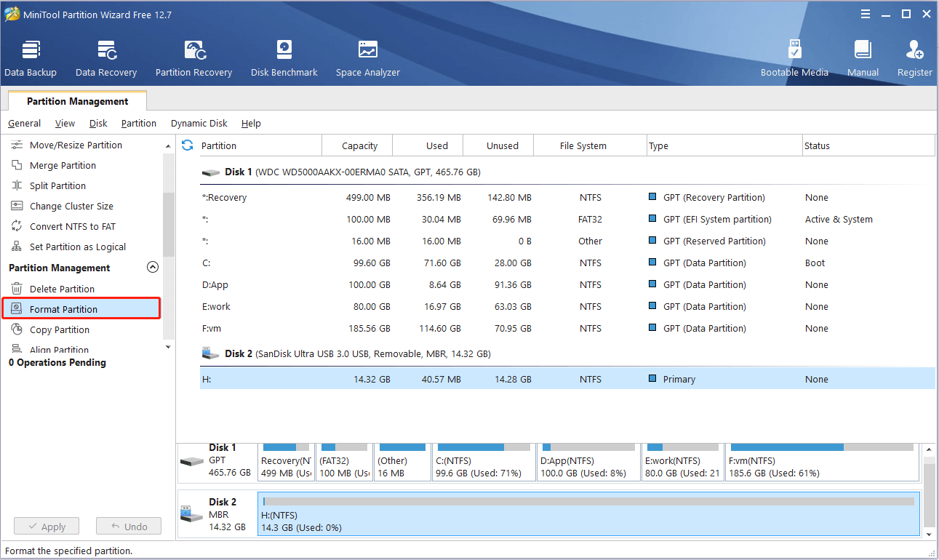Launch Data Recovery
Screen dimensions: 939x560
click(106, 58)
